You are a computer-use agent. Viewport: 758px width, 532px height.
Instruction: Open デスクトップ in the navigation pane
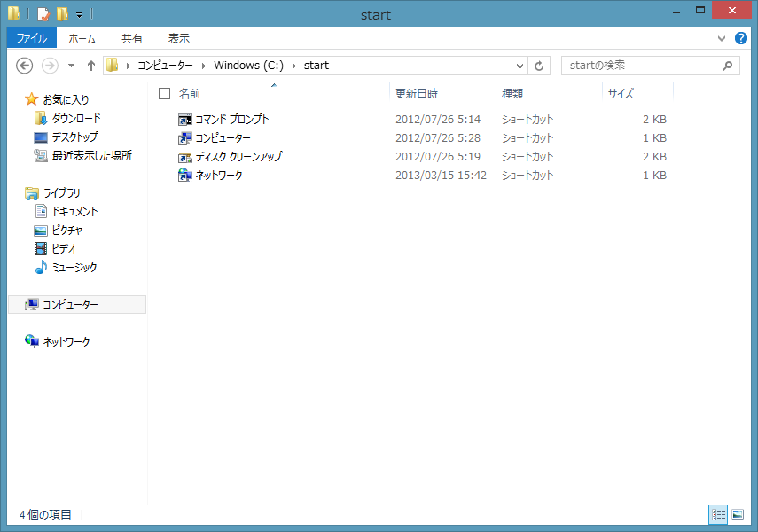[x=75, y=137]
